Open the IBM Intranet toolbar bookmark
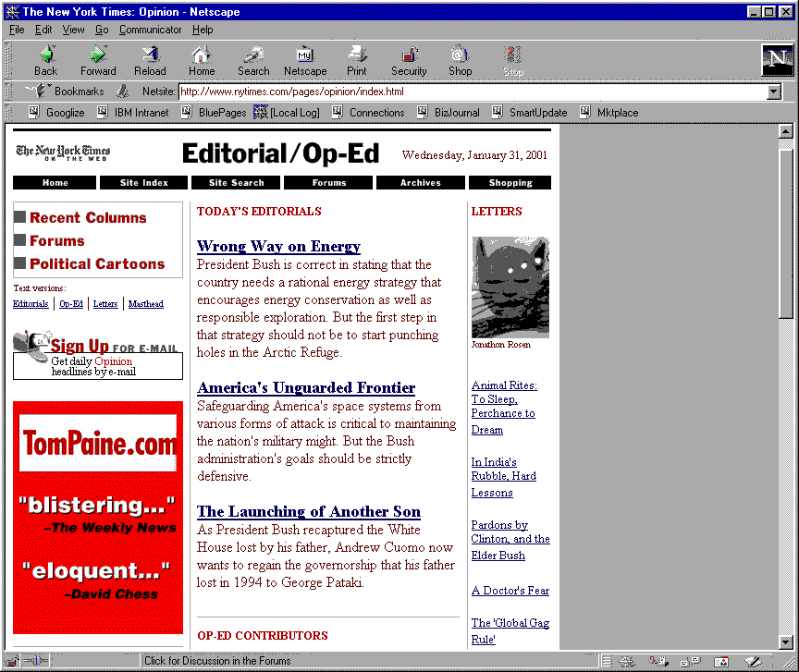799x672 pixels. 132,112
